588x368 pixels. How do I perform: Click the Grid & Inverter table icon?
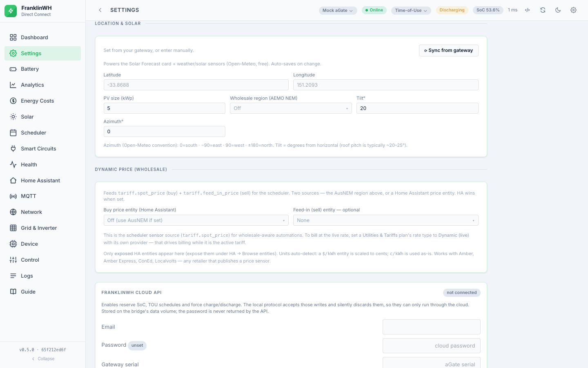click(13, 228)
